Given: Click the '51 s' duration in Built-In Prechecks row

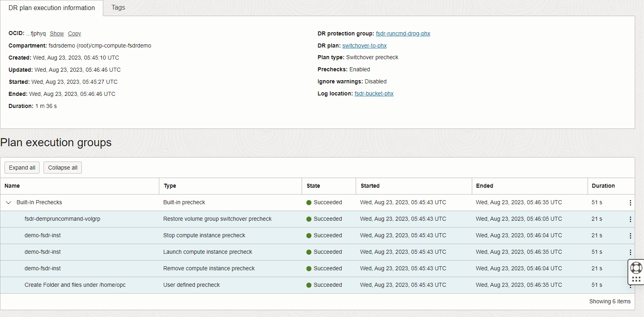Looking at the screenshot, I should [x=597, y=202].
